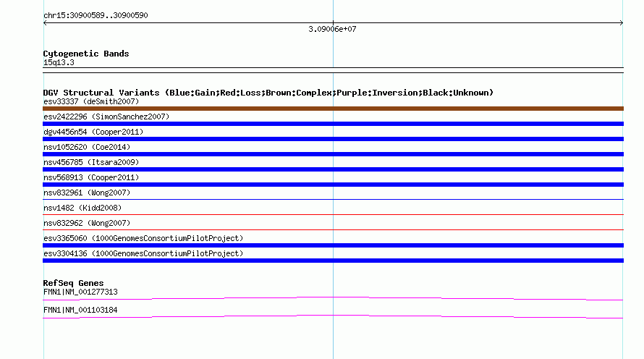Click the FMN1|NM_001103184 transcript label

tap(80, 310)
